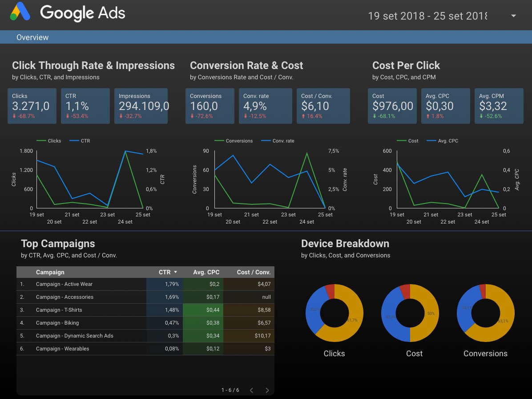532x399 pixels.
Task: Click the Google Ads logo icon
Action: coord(20,12)
